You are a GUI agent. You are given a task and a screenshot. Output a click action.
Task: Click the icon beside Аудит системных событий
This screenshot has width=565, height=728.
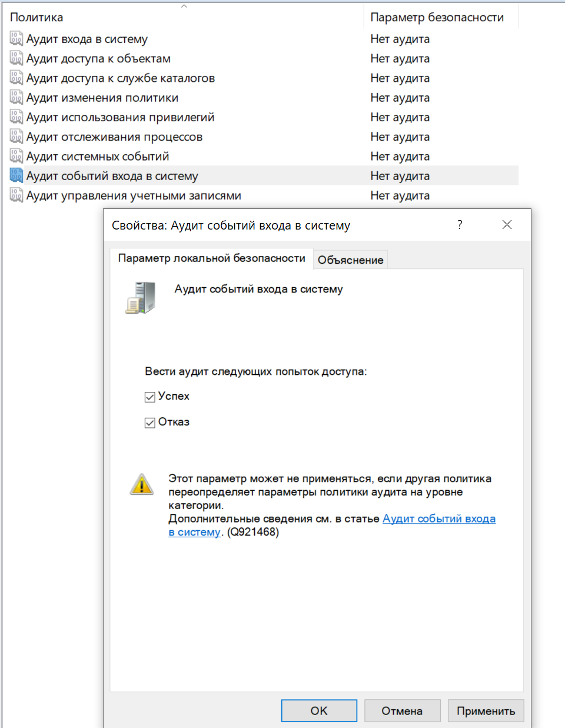(16, 157)
